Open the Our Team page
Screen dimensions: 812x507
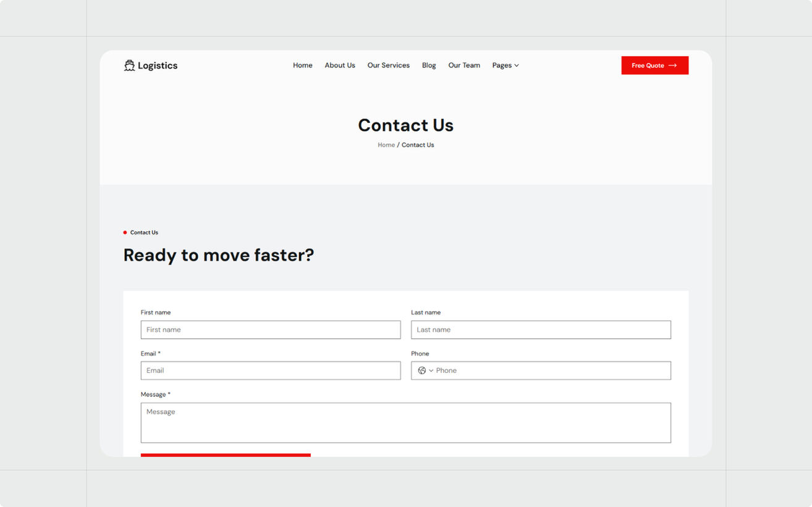click(x=464, y=65)
